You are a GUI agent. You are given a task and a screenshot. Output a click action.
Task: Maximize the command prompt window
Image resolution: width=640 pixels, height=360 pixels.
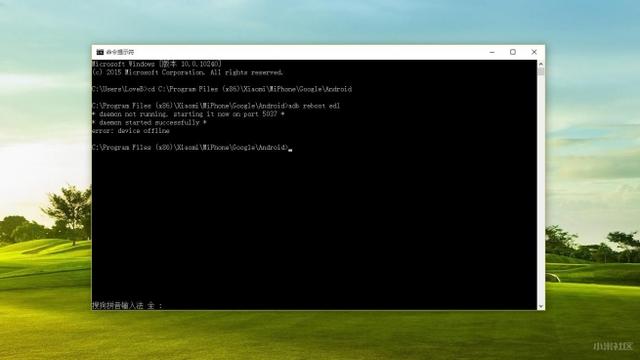[x=513, y=52]
